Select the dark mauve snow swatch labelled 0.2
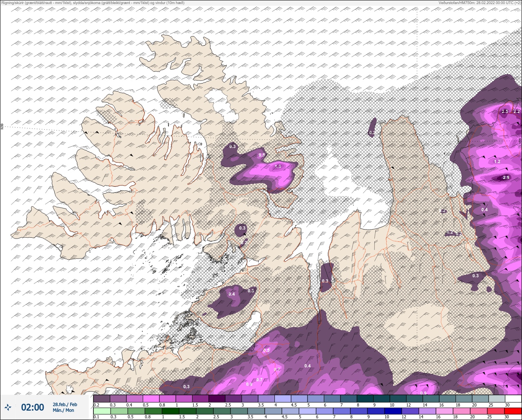The image size is (522, 420). (102, 398)
